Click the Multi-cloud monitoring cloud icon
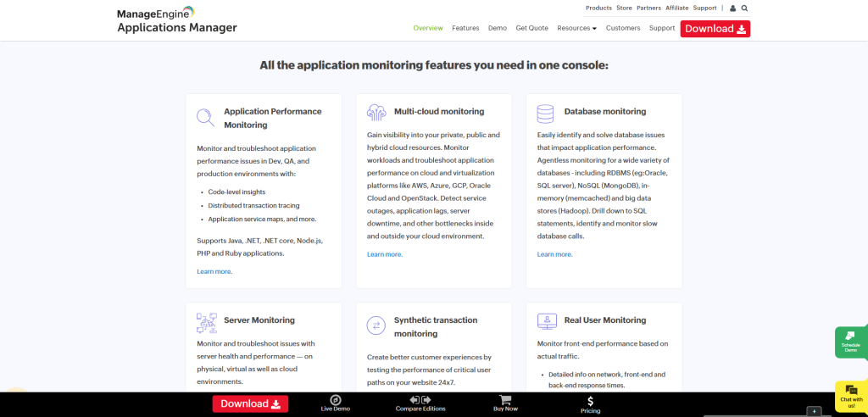Image resolution: width=868 pixels, height=417 pixels. point(376,113)
